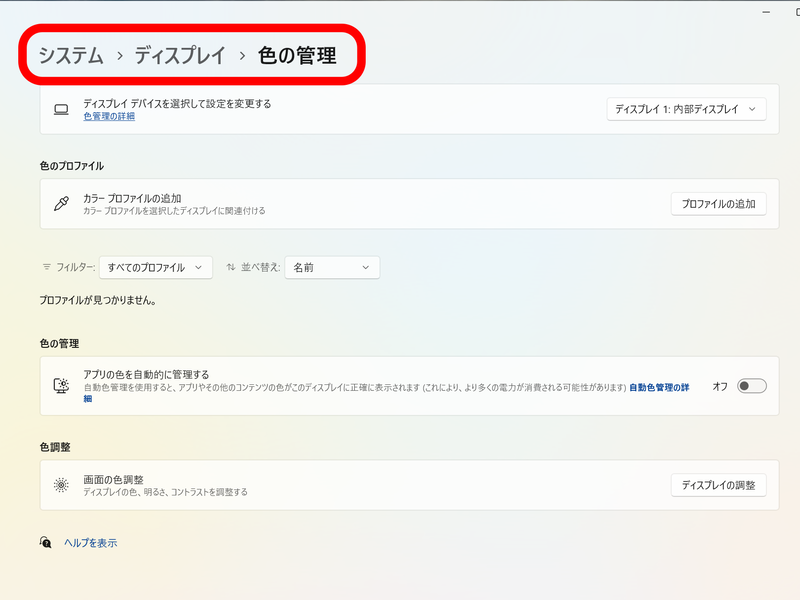Viewport: 800px width, 600px height.
Task: Click the filter funnel icon before フィルター
Action: click(45, 267)
